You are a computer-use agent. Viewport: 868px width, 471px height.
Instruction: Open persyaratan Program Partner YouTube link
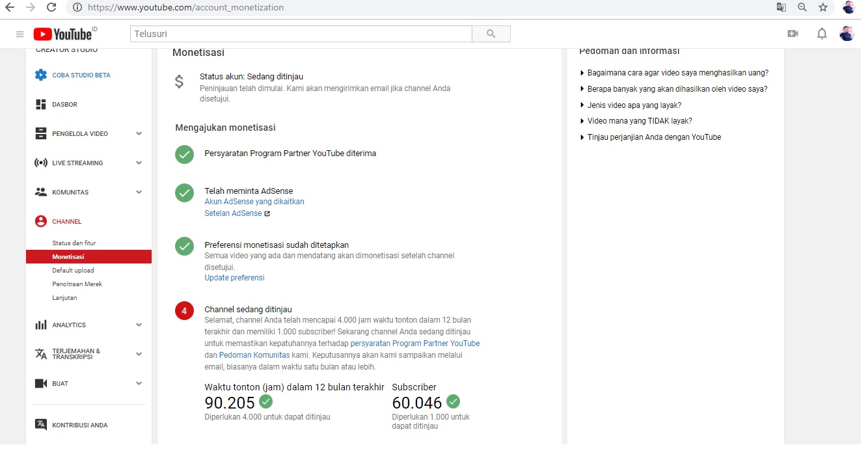tap(415, 343)
